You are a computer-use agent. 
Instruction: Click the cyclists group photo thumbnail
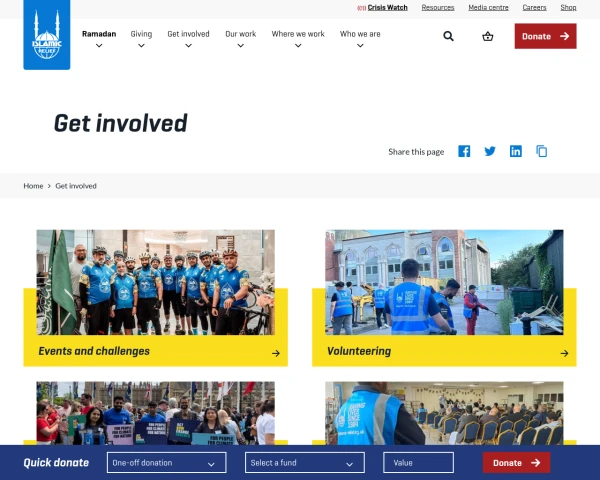pos(155,282)
